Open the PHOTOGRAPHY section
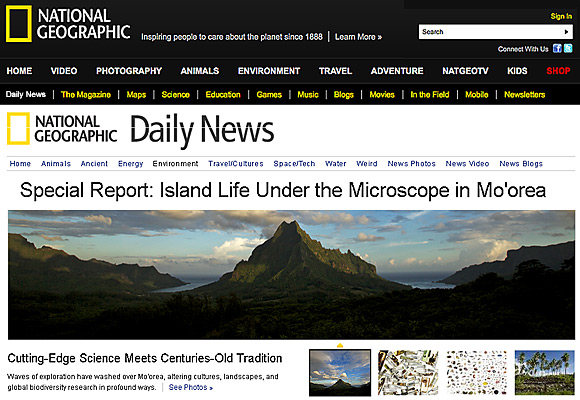580x400 pixels. (x=129, y=71)
